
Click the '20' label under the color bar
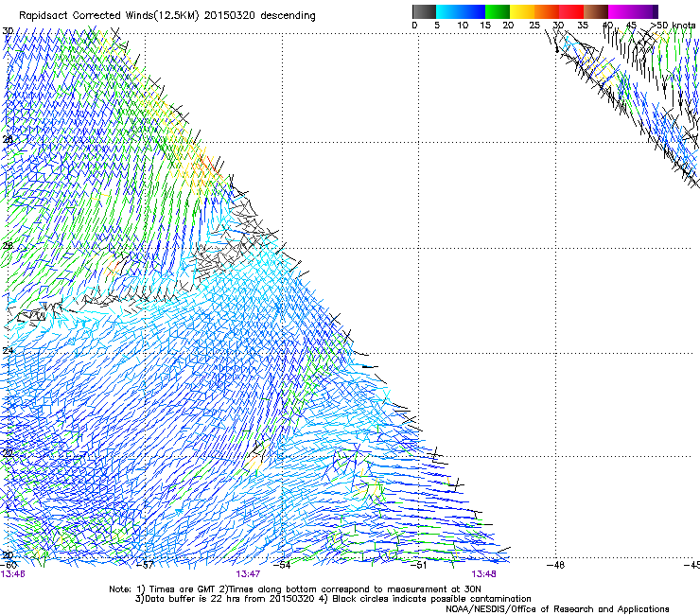click(x=508, y=25)
